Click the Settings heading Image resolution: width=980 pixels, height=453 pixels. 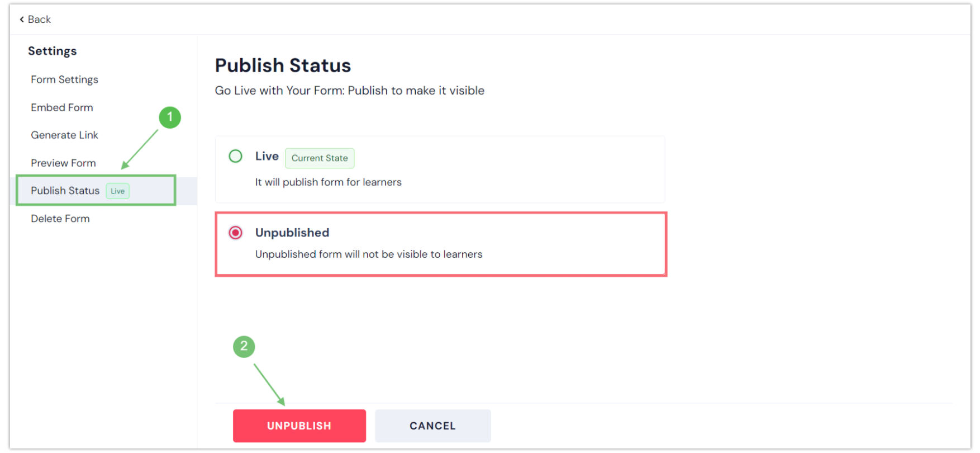coord(52,51)
